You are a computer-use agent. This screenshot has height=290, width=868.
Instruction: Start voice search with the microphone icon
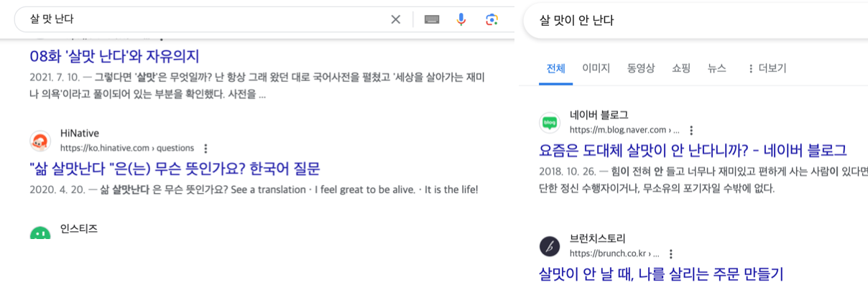click(461, 19)
